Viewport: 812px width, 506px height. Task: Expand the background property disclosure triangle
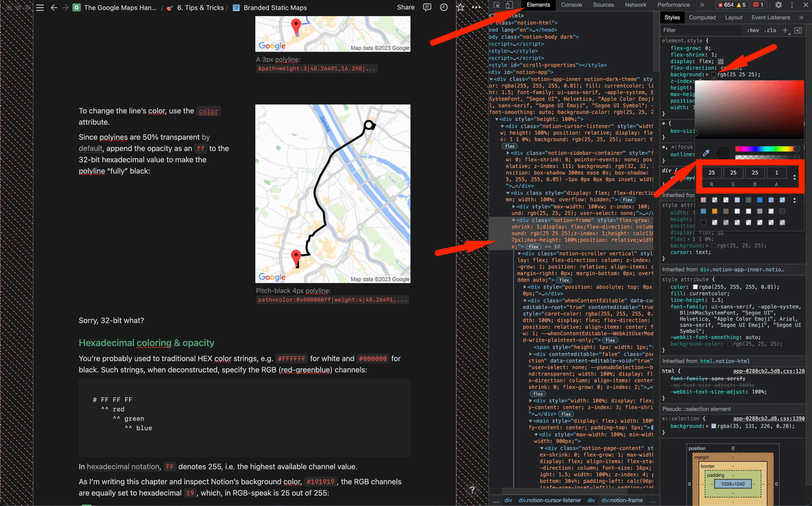tap(708, 74)
